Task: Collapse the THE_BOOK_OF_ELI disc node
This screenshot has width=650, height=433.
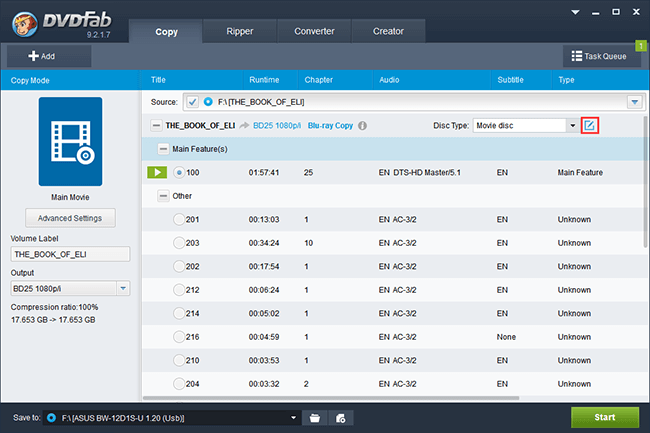Action: [156, 126]
